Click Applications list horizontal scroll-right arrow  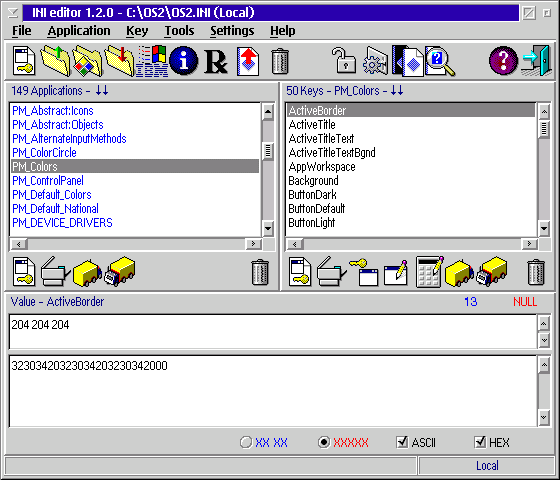pyautogui.click(x=254, y=244)
